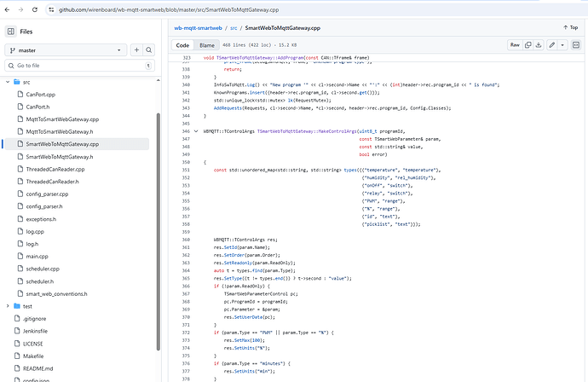
Task: Reload the page with the refresh icon
Action: [35, 9]
